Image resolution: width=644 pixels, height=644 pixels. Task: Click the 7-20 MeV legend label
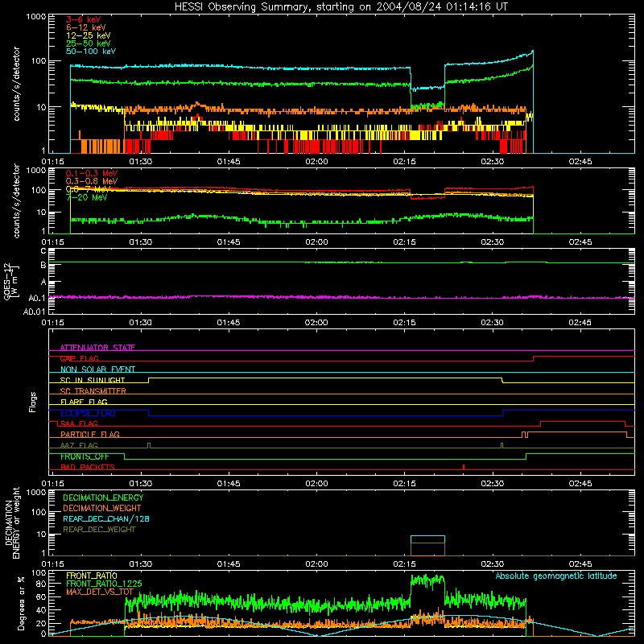pos(87,197)
